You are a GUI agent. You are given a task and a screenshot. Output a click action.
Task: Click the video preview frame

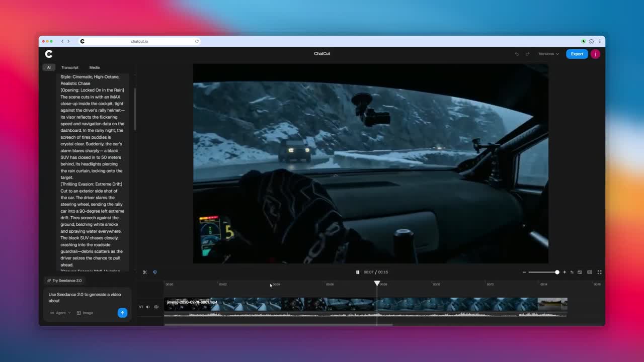click(371, 163)
